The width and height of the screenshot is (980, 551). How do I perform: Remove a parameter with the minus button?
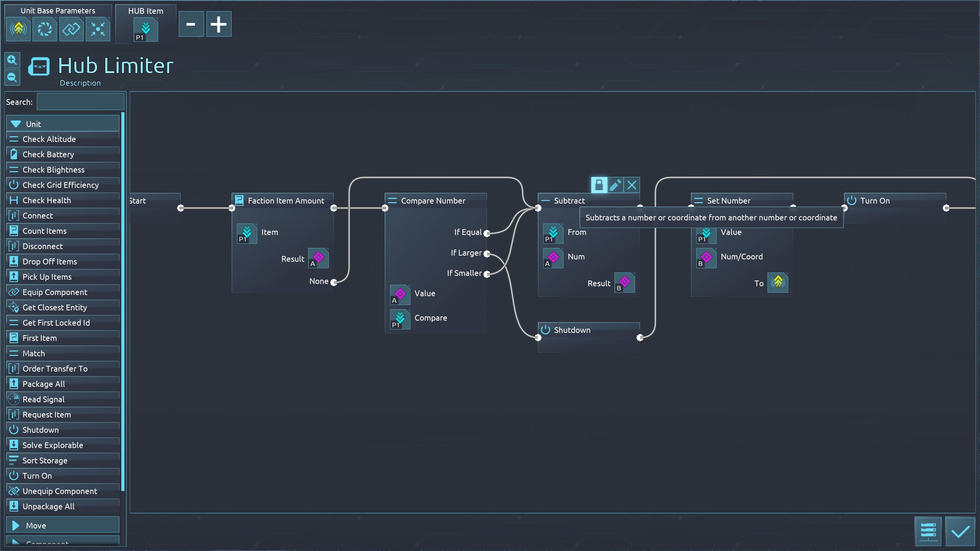tap(191, 24)
